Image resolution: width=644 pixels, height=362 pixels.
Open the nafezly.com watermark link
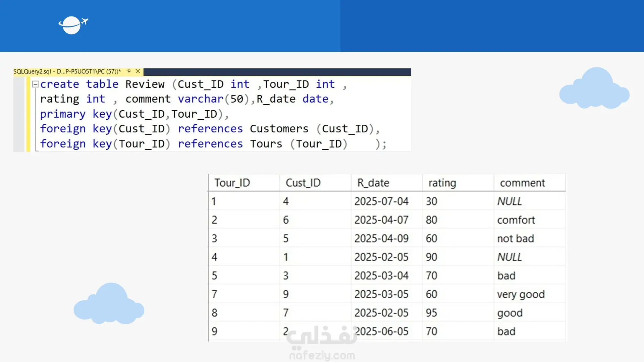[x=322, y=355]
